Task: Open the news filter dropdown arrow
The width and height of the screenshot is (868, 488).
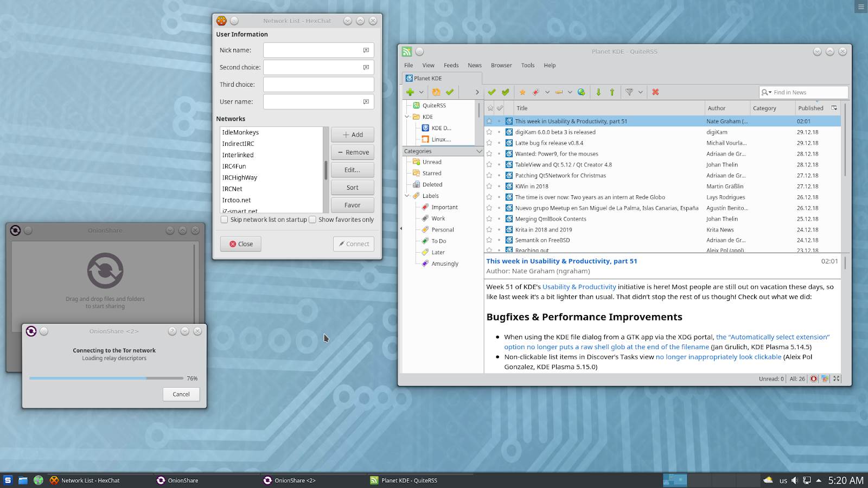Action: 641,92
